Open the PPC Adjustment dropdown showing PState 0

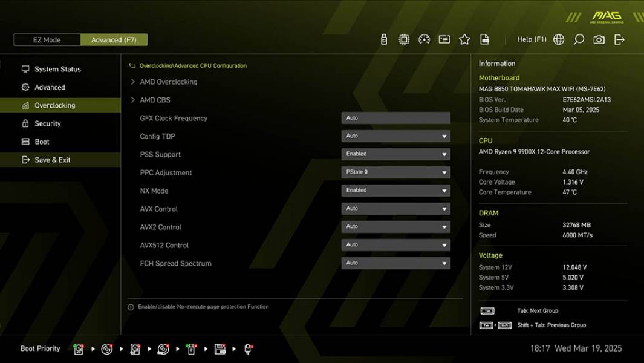[395, 172]
